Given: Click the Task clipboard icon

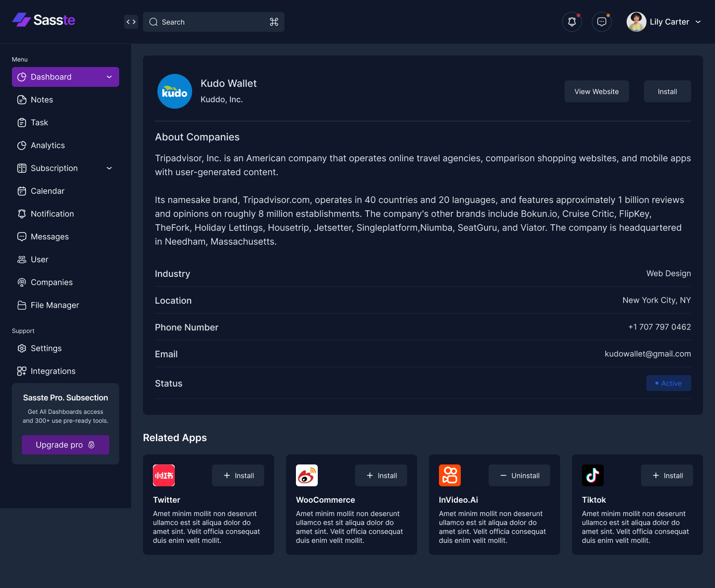Looking at the screenshot, I should coord(22,123).
